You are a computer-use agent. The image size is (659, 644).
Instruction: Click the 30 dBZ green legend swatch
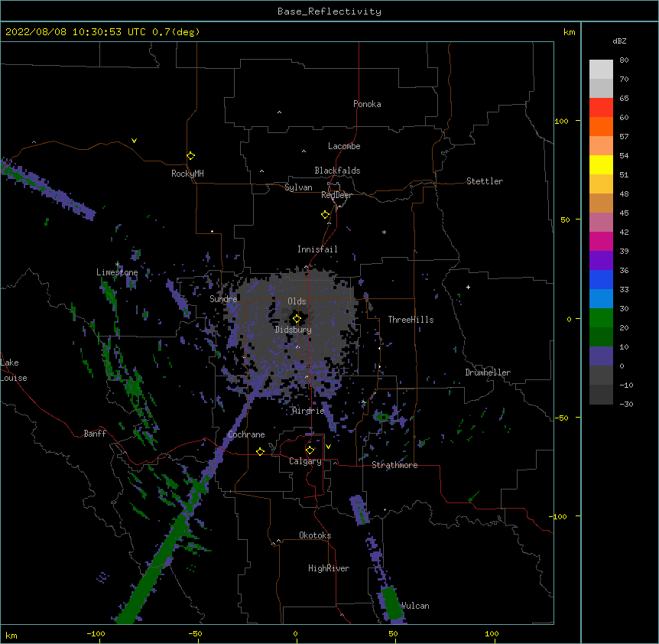click(601, 318)
